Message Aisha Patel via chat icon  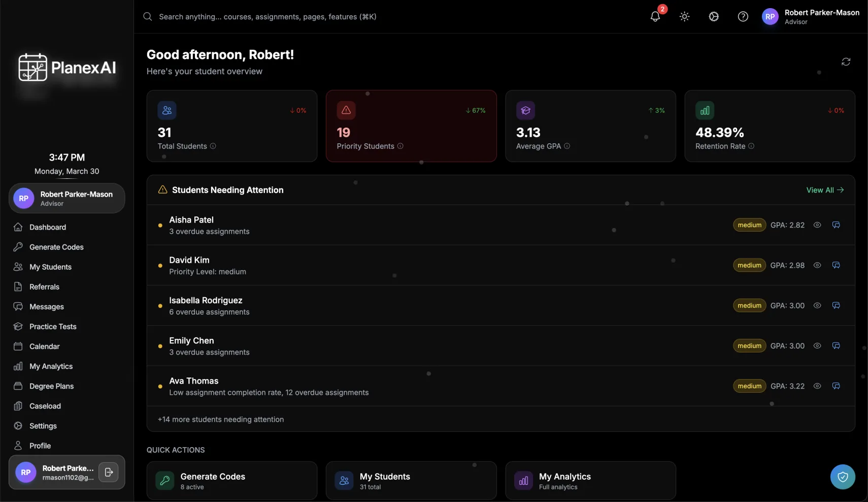[836, 225]
